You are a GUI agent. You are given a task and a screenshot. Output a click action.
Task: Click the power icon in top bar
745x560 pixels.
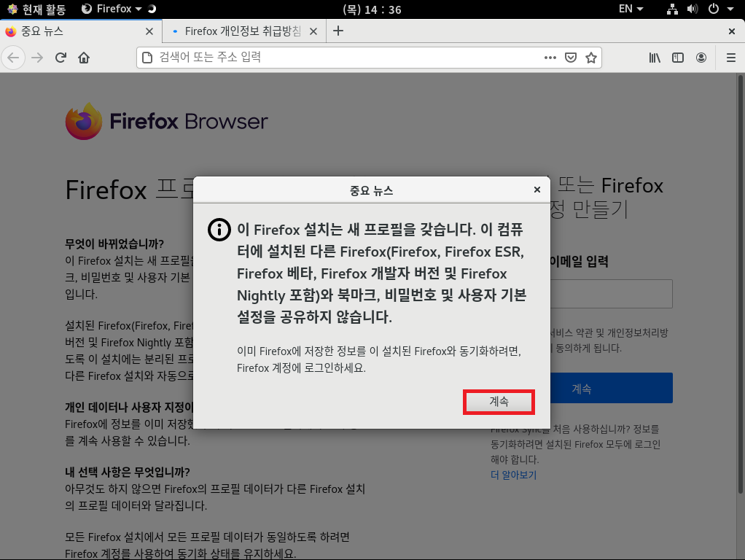pyautogui.click(x=713, y=9)
